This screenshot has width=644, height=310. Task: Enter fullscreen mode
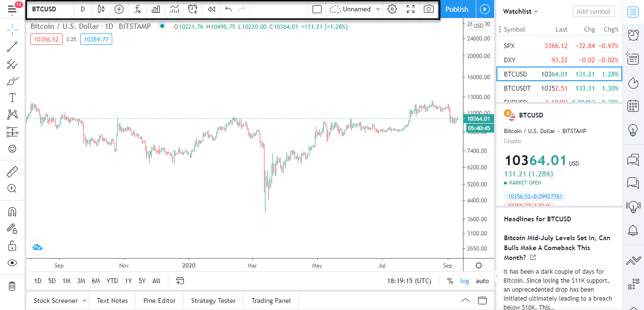point(411,9)
